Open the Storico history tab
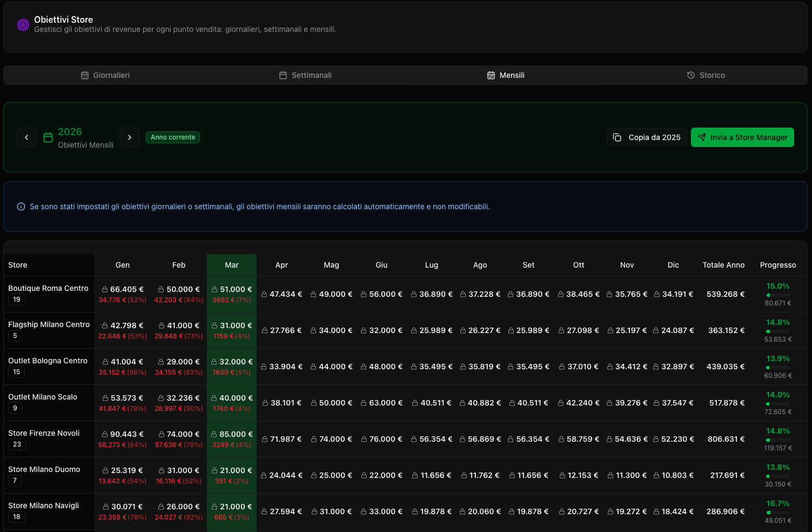This screenshot has width=812, height=532. (x=706, y=75)
